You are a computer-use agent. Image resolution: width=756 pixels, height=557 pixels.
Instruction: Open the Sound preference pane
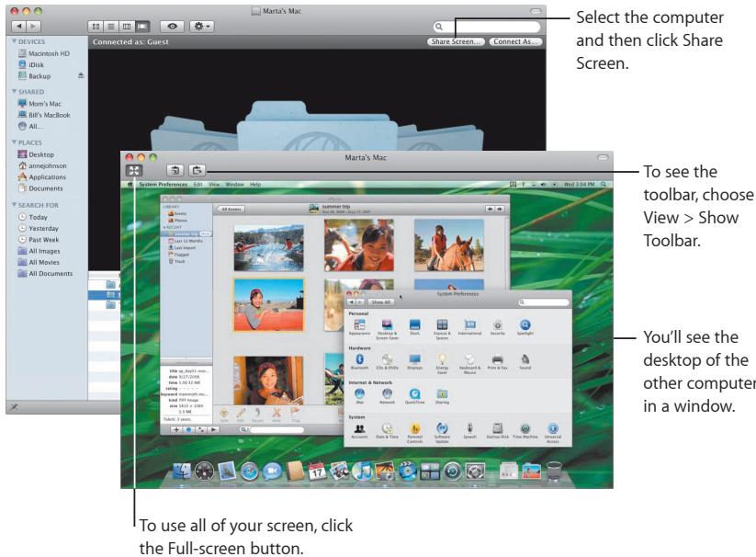tap(525, 362)
